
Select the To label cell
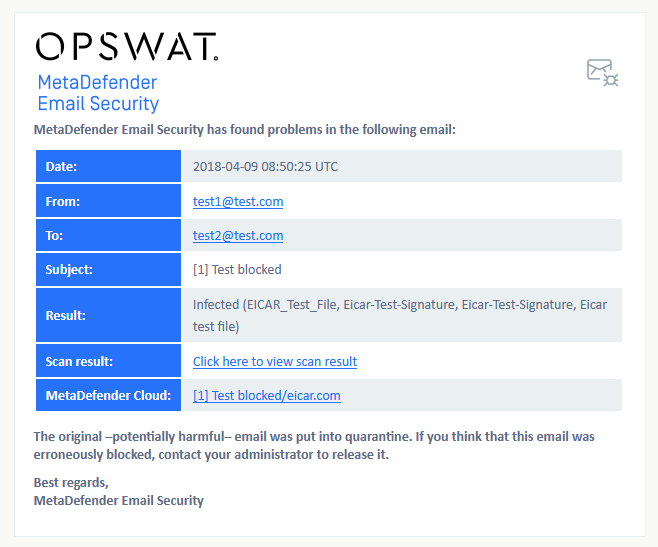tap(108, 235)
